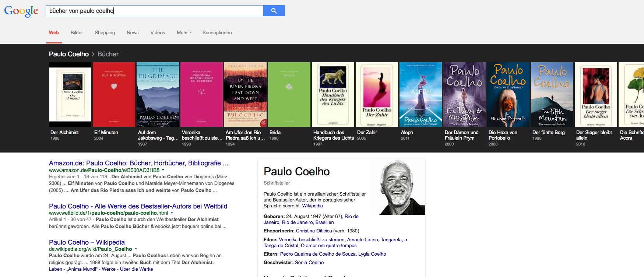Open Veronika beschließt zu sterben film link

[x=312, y=240]
